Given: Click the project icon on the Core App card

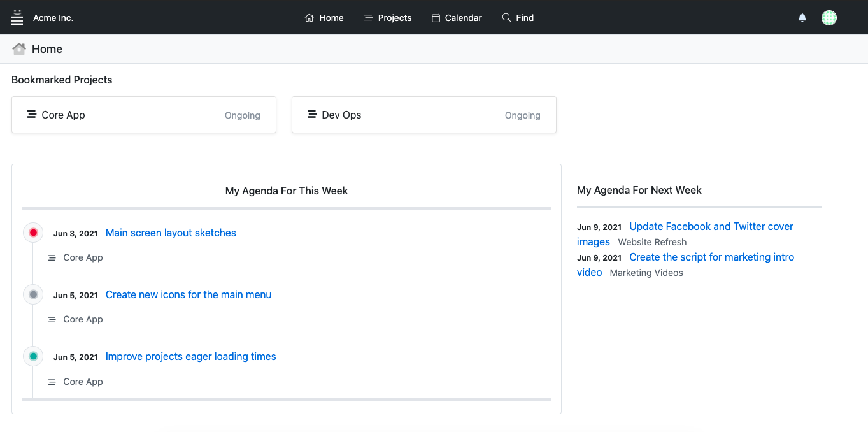Looking at the screenshot, I should 31,114.
